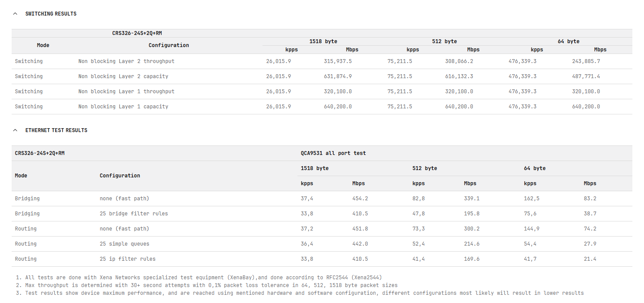This screenshot has width=644, height=303.
Task: Click the 195.8 Mbps value
Action: click(472, 214)
